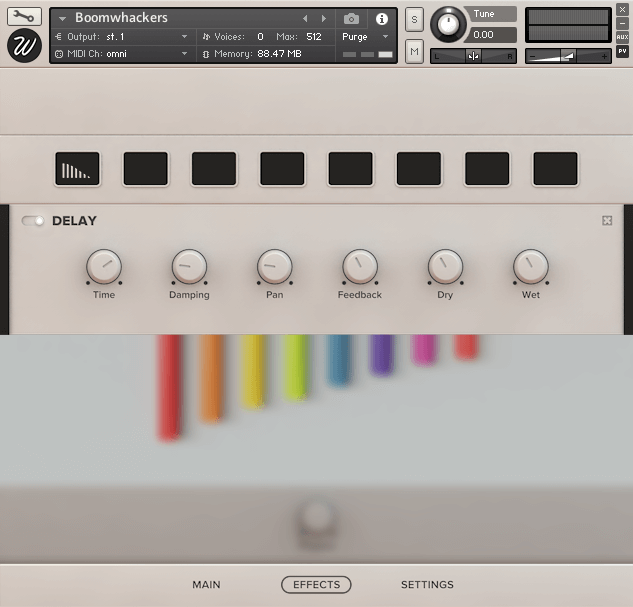Click the output level meter display
The image size is (633, 607).
[568, 25]
